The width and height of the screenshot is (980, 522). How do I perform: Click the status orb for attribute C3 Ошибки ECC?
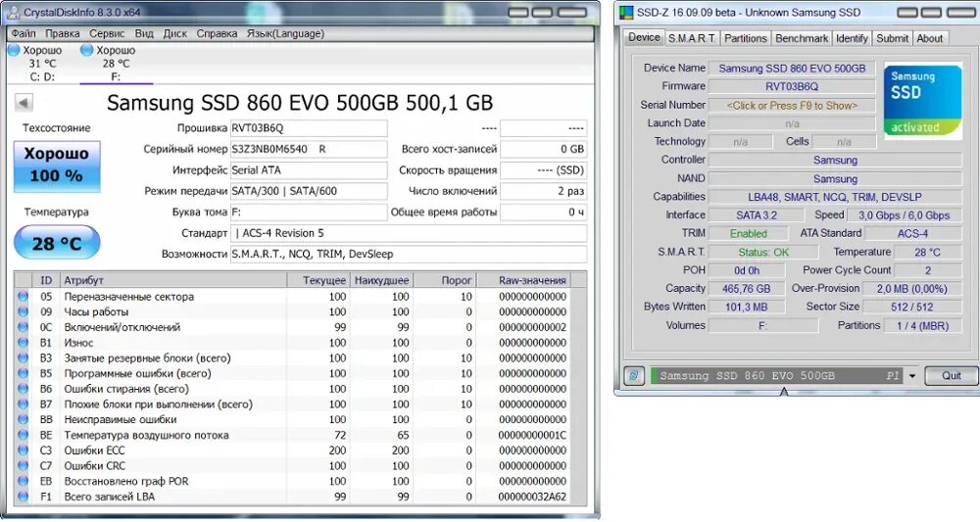coord(24,451)
